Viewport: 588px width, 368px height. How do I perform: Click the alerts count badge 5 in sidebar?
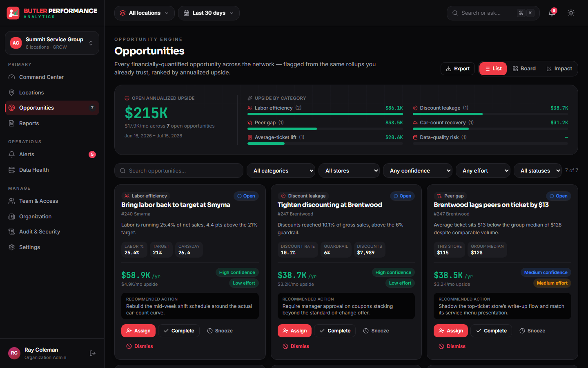pos(92,155)
